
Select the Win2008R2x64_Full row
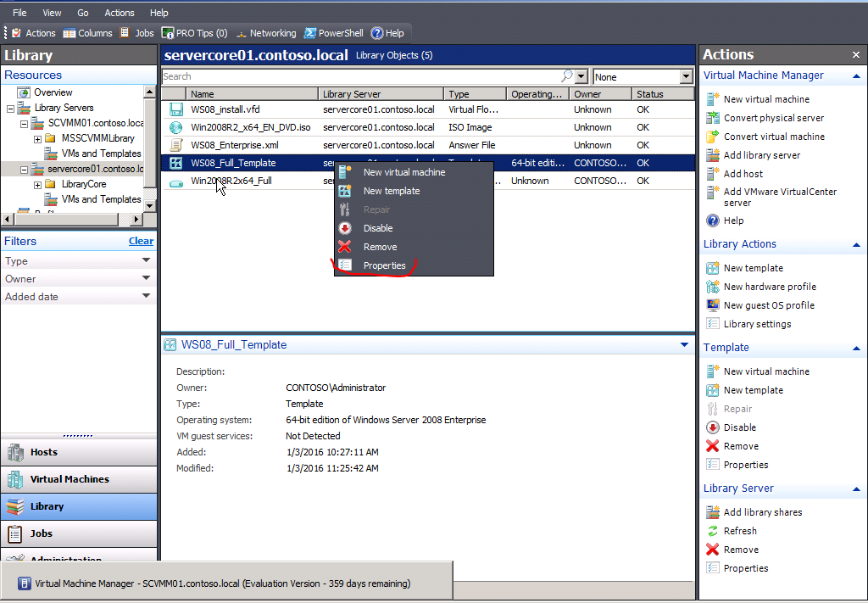click(428, 181)
